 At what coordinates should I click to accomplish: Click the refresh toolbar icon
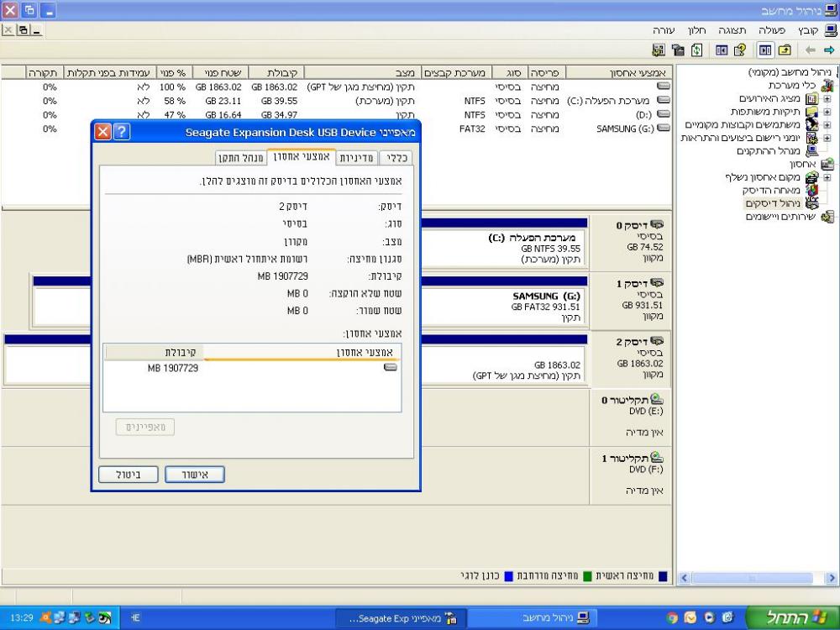pyautogui.click(x=696, y=50)
